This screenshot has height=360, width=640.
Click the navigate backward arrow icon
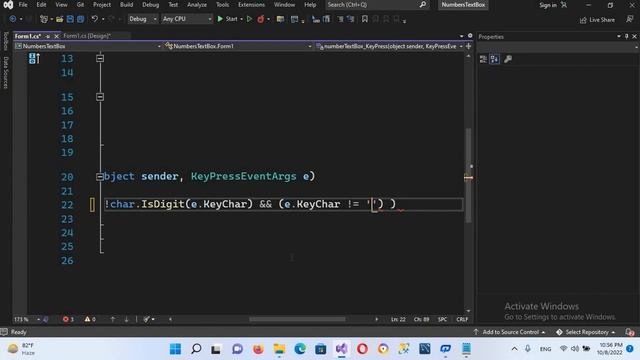[13, 19]
